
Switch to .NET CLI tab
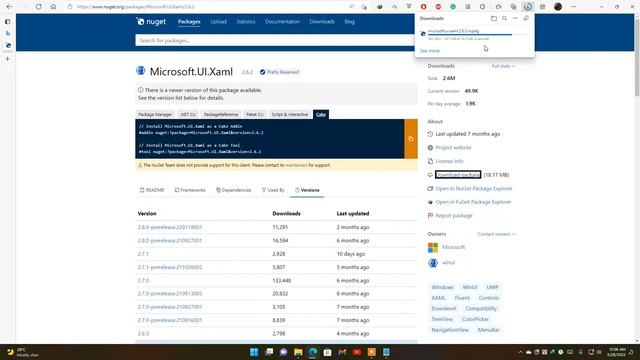pos(188,114)
